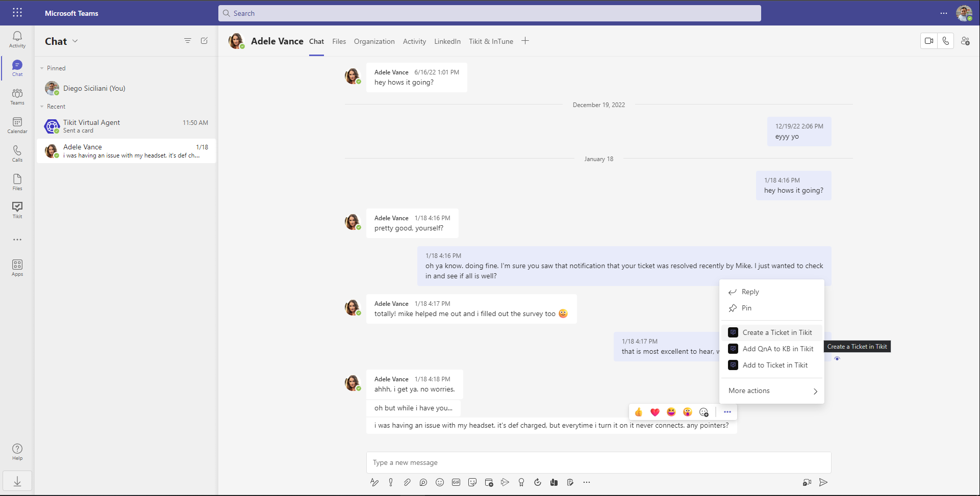Image resolution: width=980 pixels, height=496 pixels.
Task: Select the Praise icon in the compose toolbar
Action: [521, 482]
